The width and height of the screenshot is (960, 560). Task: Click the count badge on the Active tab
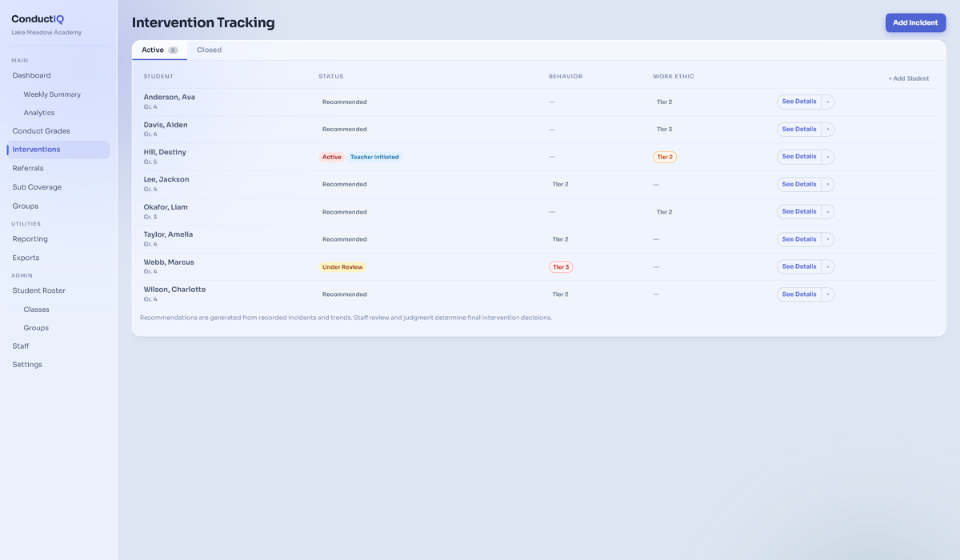coord(173,49)
